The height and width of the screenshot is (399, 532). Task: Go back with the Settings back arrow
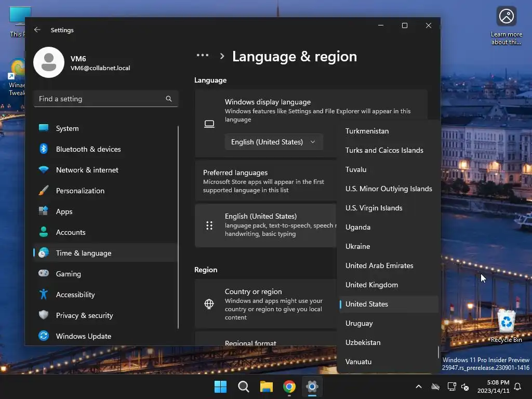click(x=37, y=30)
